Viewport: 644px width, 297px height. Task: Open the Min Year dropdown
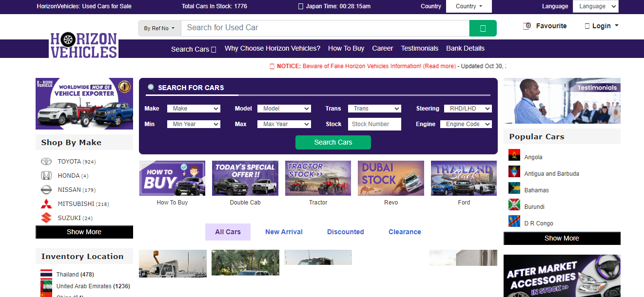pyautogui.click(x=194, y=124)
